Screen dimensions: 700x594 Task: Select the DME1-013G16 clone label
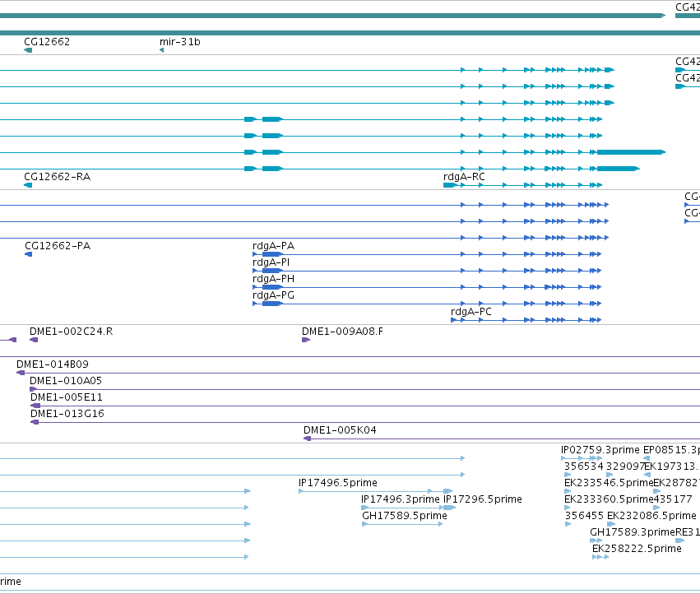tap(67, 414)
